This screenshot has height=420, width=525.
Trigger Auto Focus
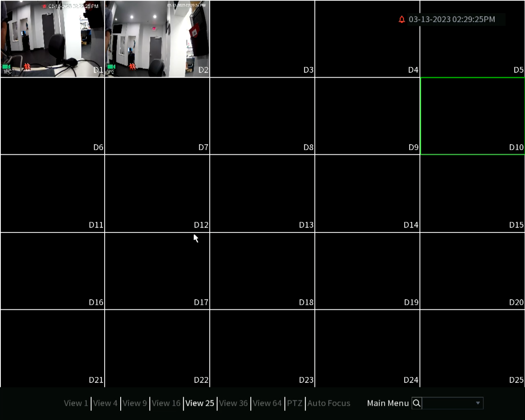[329, 403]
